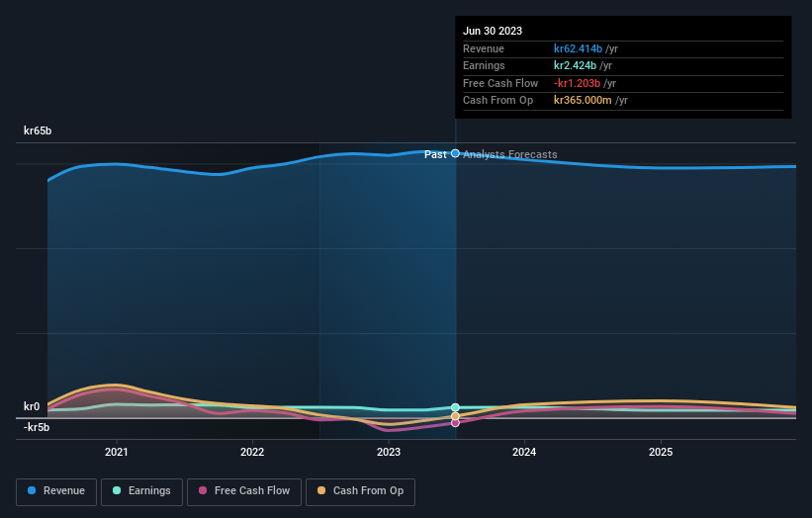Click the blue Revenue legend dot

click(32, 490)
